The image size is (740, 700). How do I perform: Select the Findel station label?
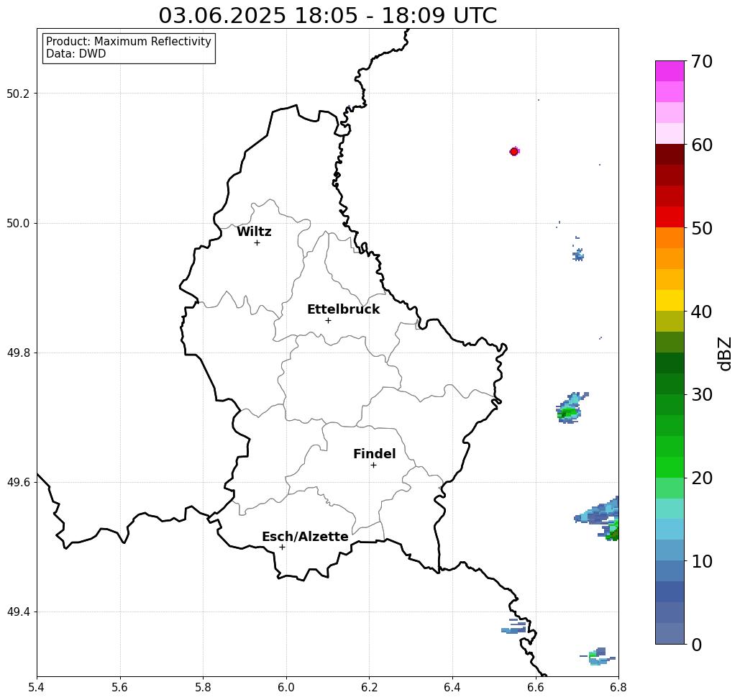coord(374,454)
